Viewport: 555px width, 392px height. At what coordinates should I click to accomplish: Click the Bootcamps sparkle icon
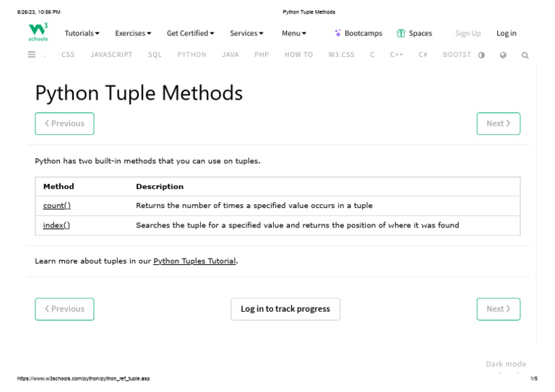[x=337, y=33]
